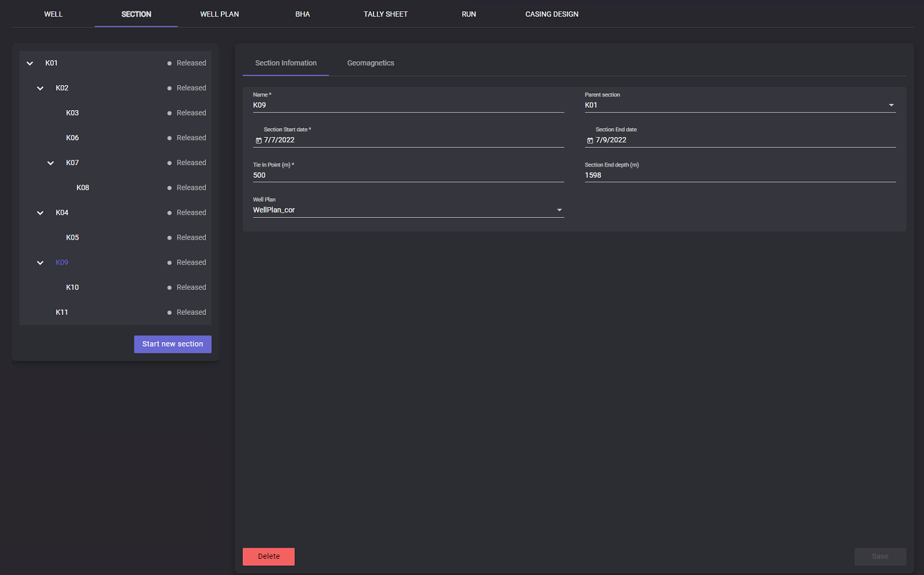Open the TALLY SHEET tab
The height and width of the screenshot is (575, 924).
[385, 14]
